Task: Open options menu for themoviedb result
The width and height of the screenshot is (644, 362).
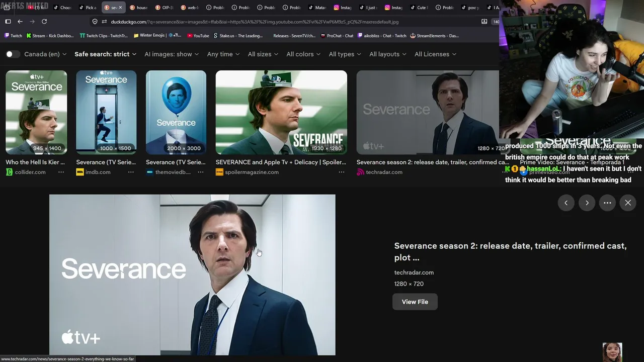Action: point(201,172)
